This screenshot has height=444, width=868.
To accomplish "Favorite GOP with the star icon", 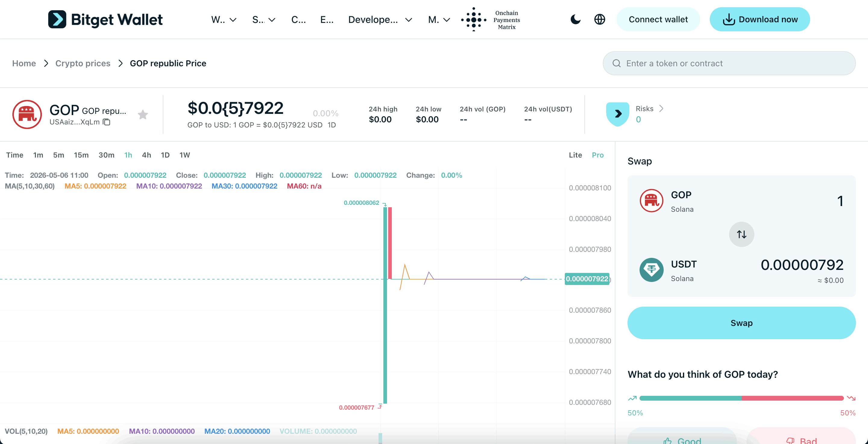I will tap(143, 114).
